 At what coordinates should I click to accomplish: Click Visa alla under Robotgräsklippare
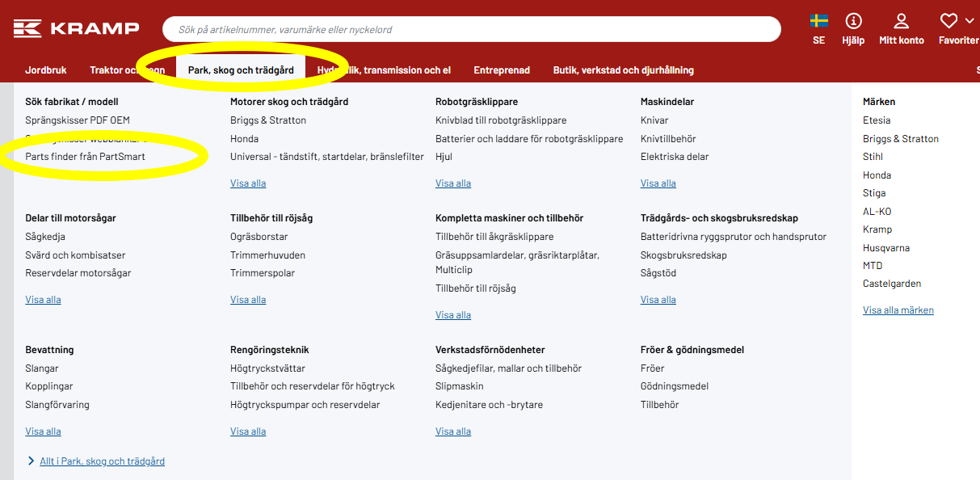pyautogui.click(x=453, y=183)
